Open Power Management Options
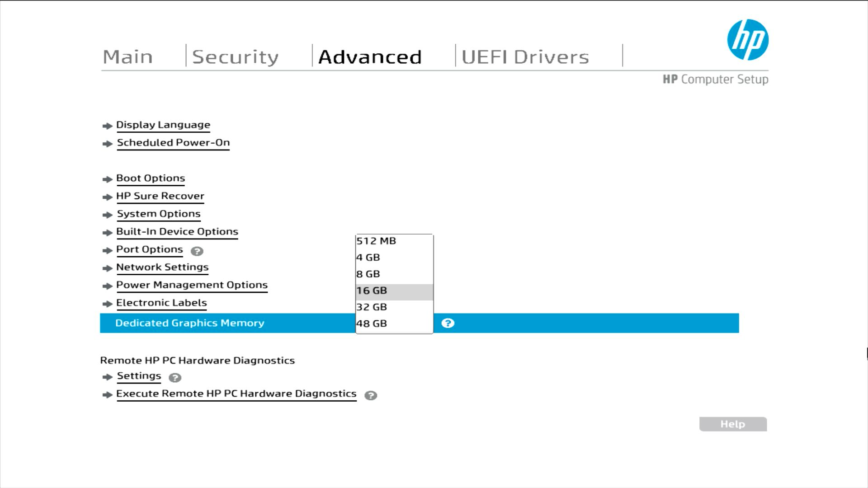This screenshot has width=868, height=488. pyautogui.click(x=192, y=285)
